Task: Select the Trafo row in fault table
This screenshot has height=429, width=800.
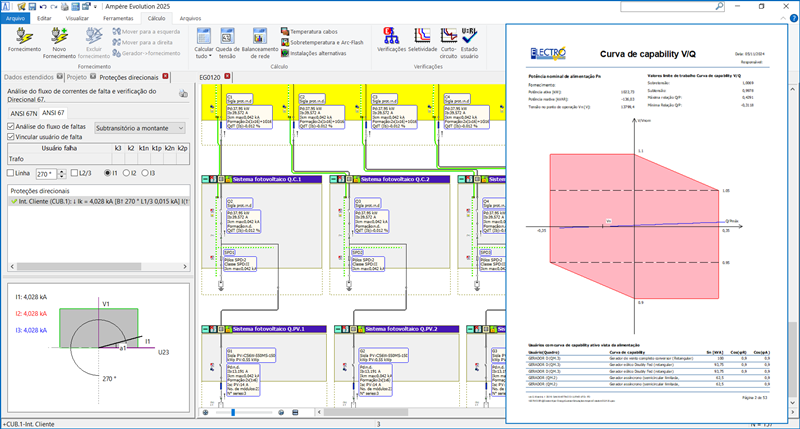Action: coord(98,159)
